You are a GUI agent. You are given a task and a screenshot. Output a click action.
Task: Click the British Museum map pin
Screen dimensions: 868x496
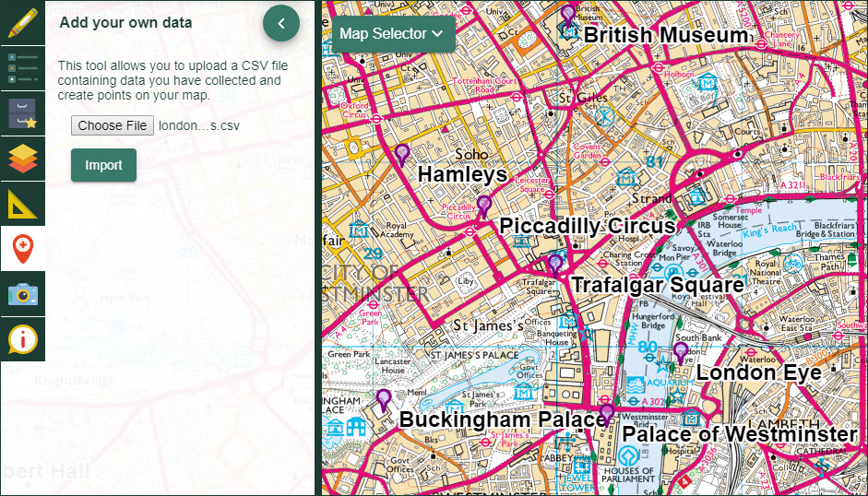567,16
